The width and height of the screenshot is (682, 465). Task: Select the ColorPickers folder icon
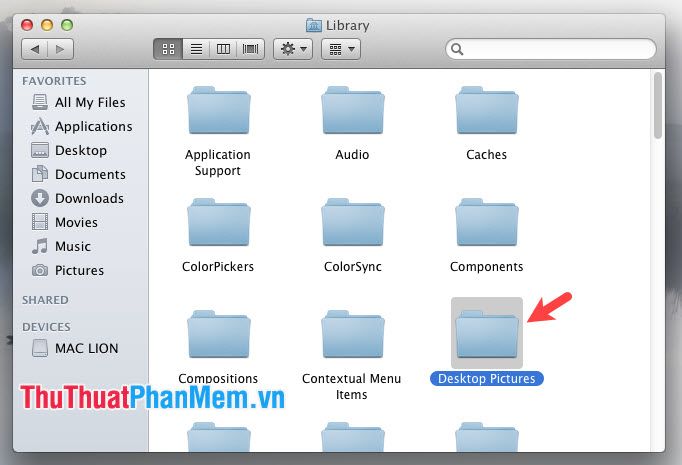coord(219,222)
